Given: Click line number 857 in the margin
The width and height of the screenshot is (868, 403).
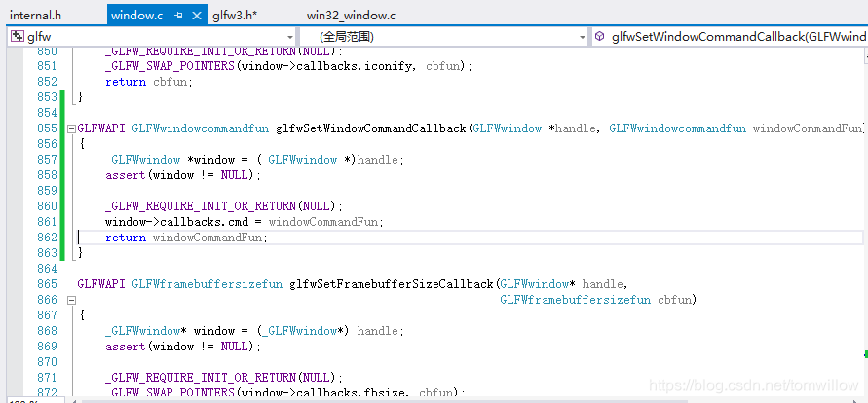Looking at the screenshot, I should click(47, 160).
